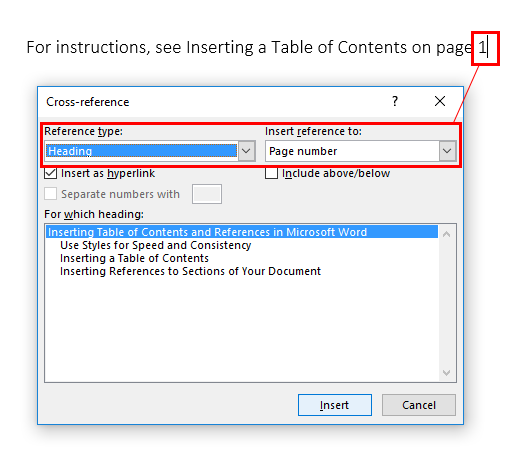The height and width of the screenshot is (452, 524).
Task: Click the separator text box
Action: coord(207,194)
